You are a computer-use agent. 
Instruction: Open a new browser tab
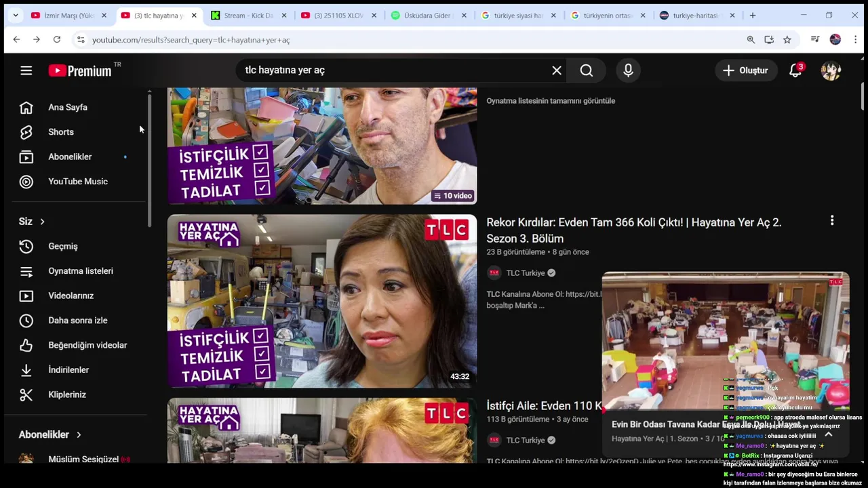click(x=753, y=16)
